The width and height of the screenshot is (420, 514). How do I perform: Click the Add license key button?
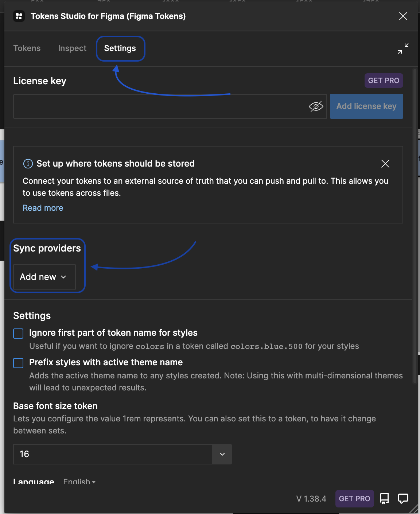pos(366,106)
